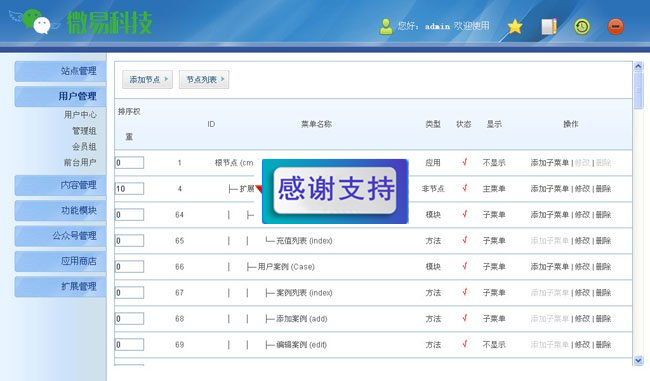Screen dimensions: 650x381
Task: Toggle status check mark for ID 67 row
Action: pos(465,292)
